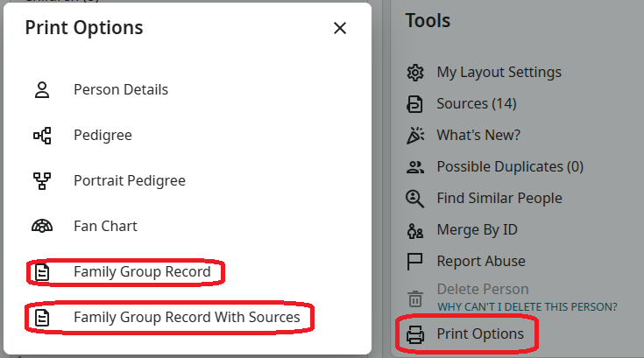
Task: Click the Sources document icon
Action: (414, 104)
